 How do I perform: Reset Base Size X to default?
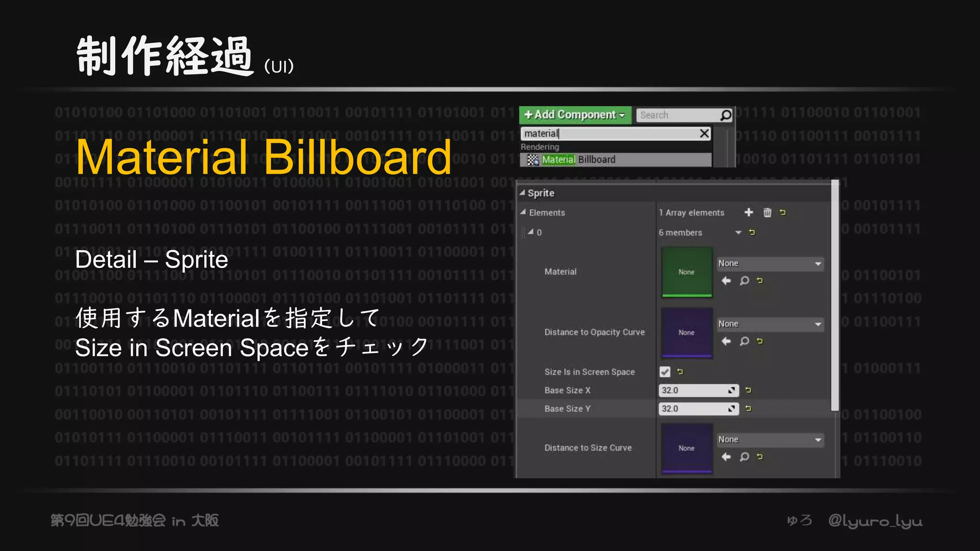coord(749,390)
